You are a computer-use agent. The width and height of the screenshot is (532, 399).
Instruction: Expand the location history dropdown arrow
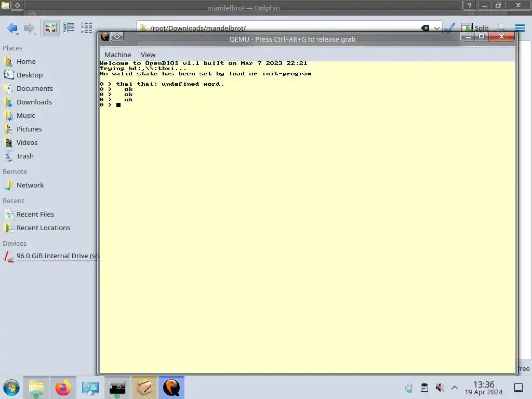coord(436,28)
